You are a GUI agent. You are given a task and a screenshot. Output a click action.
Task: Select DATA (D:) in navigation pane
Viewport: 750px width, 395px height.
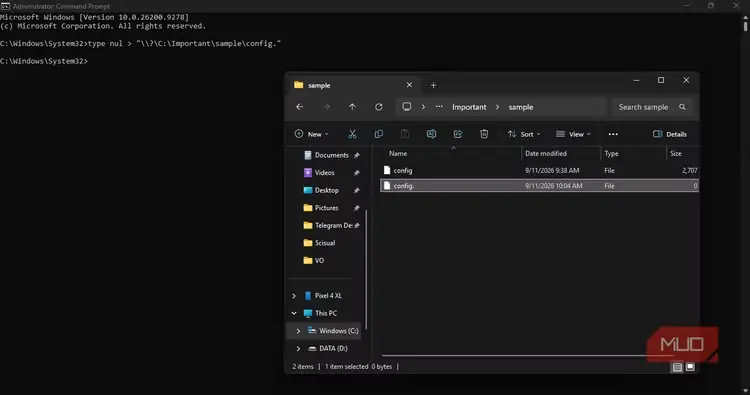[333, 349]
